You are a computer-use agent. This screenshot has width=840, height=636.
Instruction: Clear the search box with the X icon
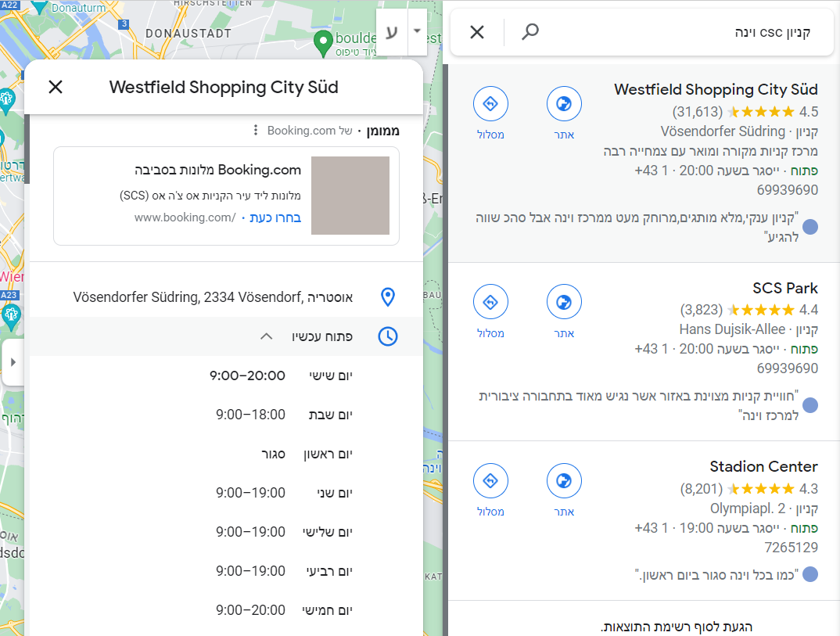point(477,32)
